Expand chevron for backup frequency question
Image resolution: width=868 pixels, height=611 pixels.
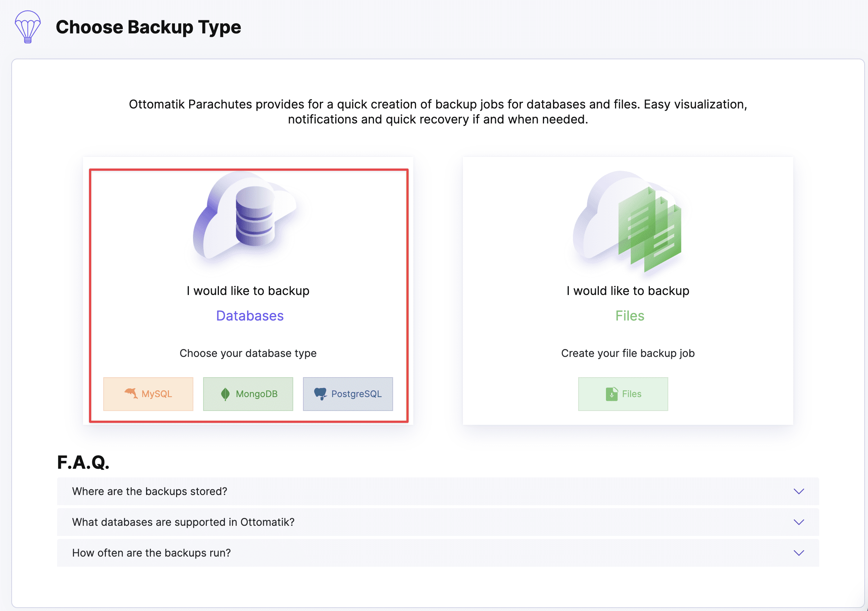tap(799, 553)
